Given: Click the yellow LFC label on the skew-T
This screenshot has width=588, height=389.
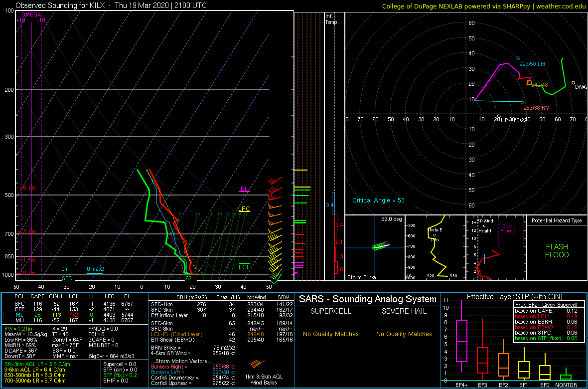Looking at the screenshot, I should [x=244, y=209].
